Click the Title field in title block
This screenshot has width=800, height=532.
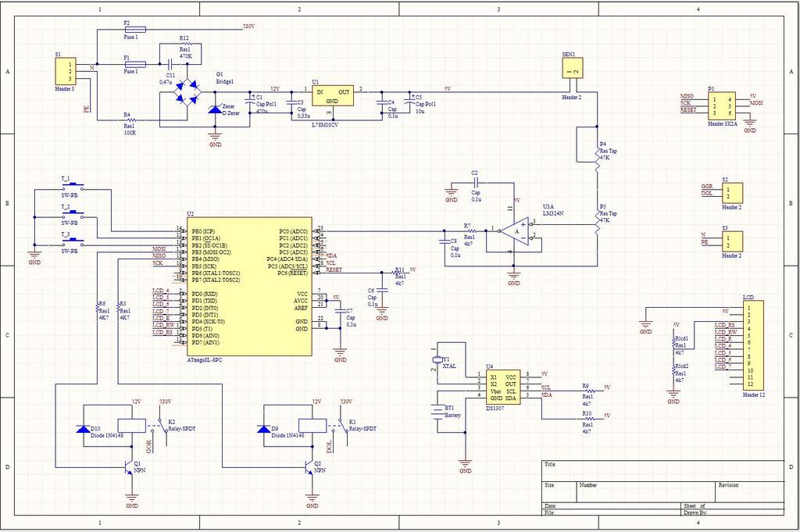[x=662, y=471]
